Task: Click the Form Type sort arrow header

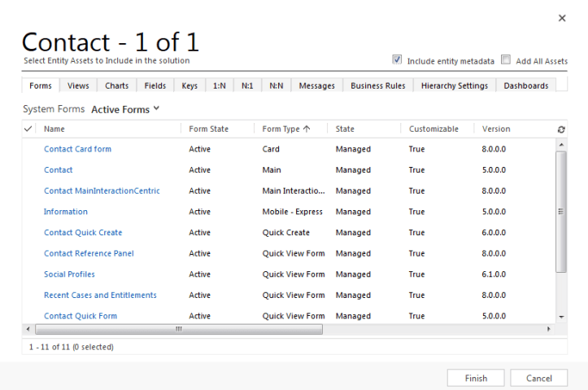Action: tap(285, 129)
